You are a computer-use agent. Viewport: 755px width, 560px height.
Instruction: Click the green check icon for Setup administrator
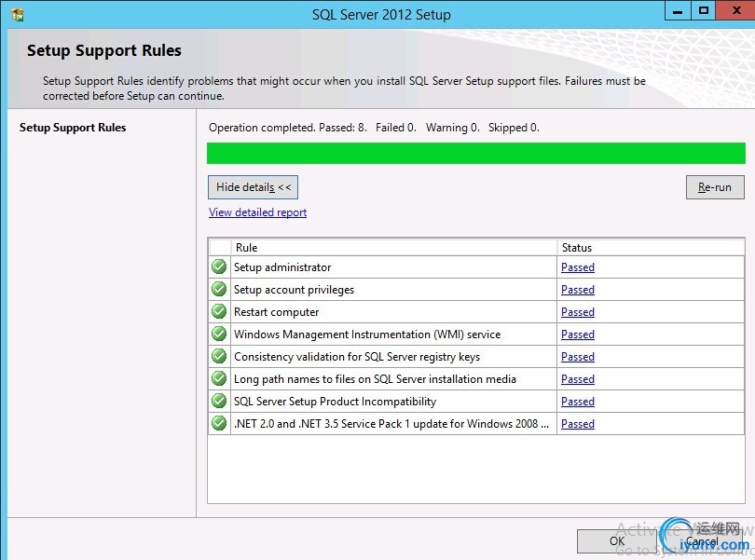(219, 266)
